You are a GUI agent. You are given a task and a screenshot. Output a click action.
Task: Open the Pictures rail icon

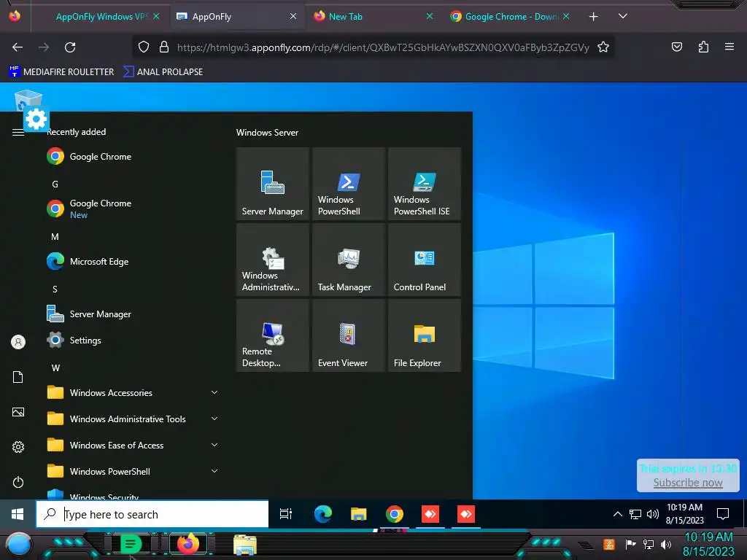click(x=18, y=412)
